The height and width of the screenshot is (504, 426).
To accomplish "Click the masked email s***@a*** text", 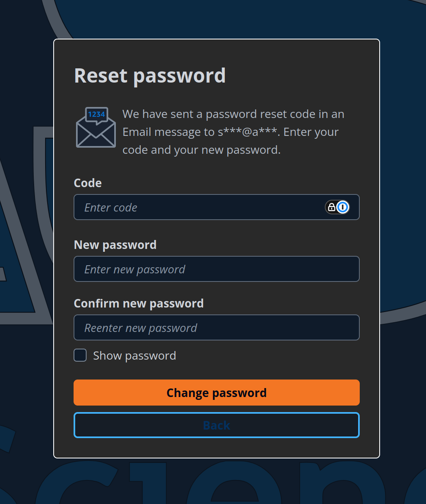I will click(248, 132).
